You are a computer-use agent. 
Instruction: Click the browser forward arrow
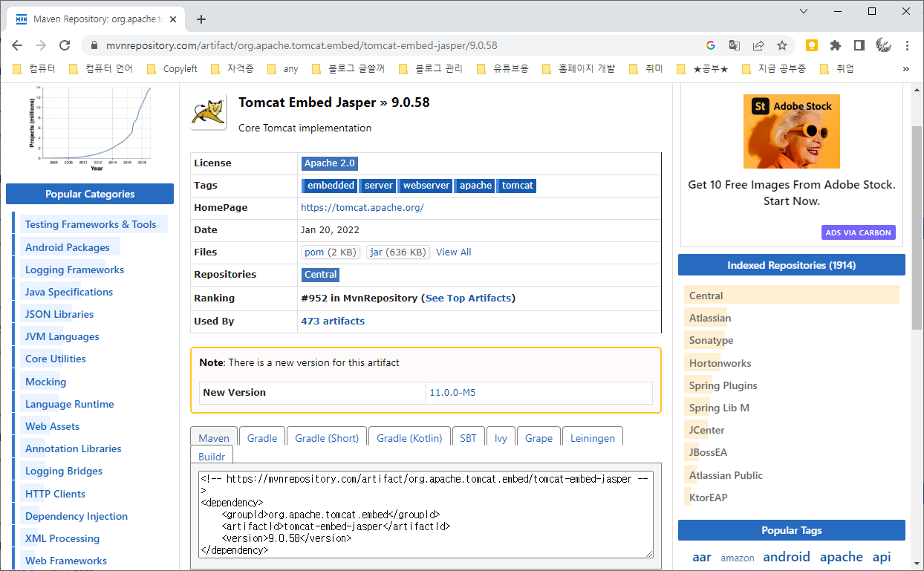[41, 45]
